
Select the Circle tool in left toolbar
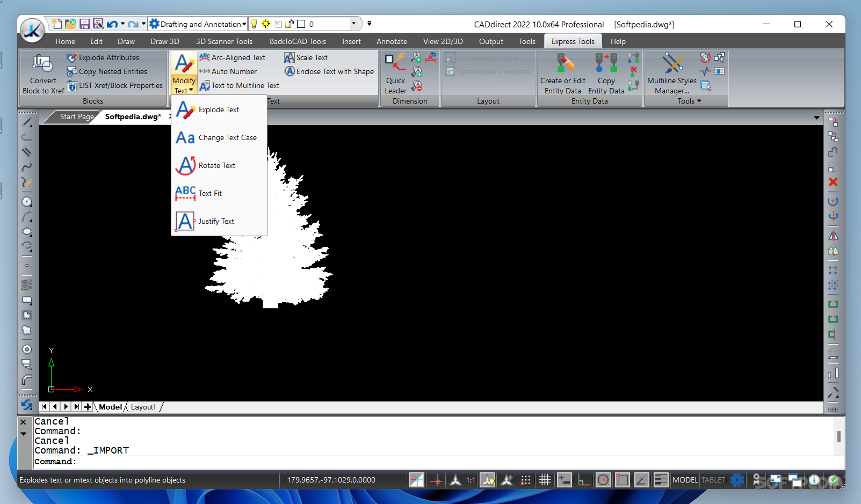click(x=27, y=201)
